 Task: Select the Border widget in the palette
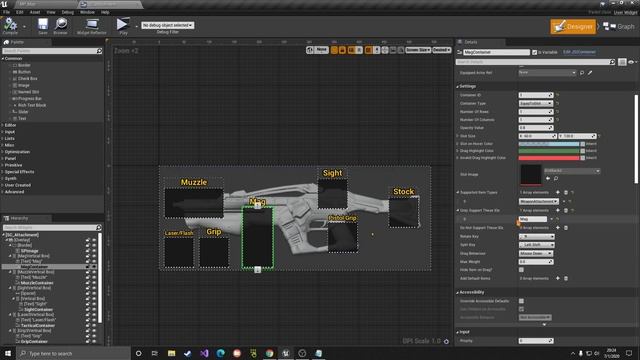[24, 65]
